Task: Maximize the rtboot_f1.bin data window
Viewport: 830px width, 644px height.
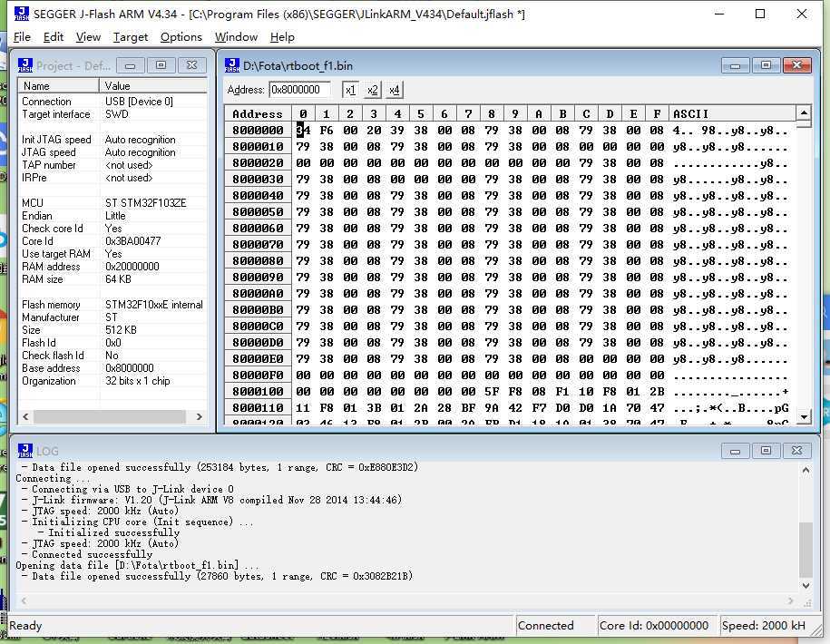Action: (x=766, y=65)
